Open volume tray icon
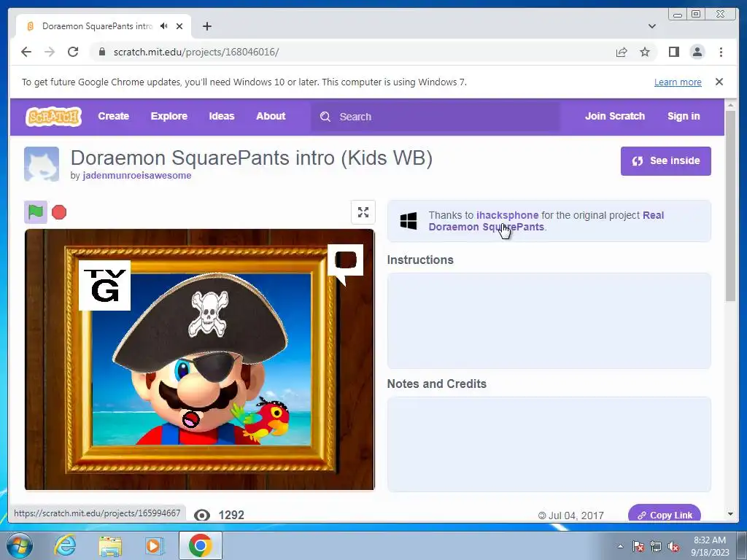Image resolution: width=747 pixels, height=560 pixels. 673,546
